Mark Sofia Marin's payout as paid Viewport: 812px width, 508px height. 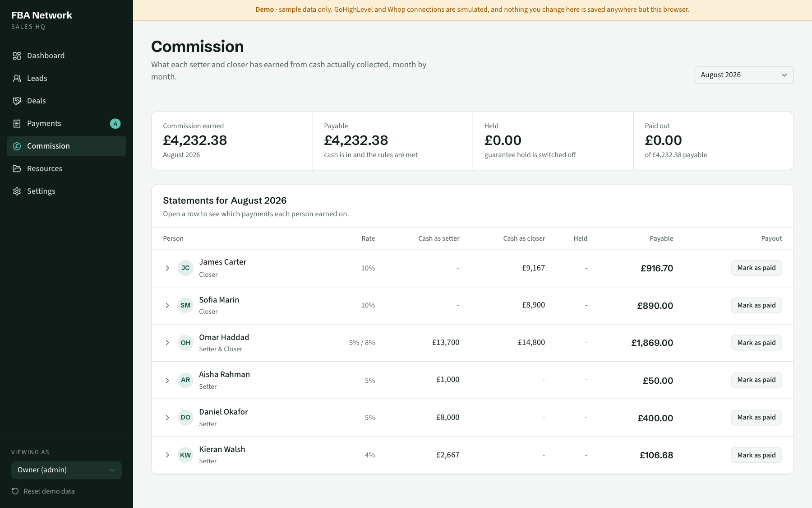(757, 305)
